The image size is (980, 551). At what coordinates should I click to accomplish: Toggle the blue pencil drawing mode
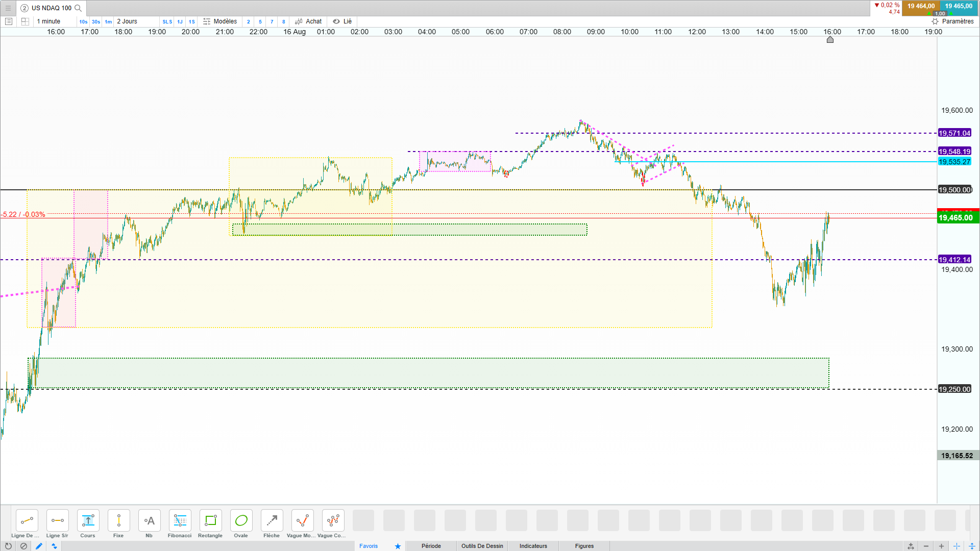click(39, 546)
